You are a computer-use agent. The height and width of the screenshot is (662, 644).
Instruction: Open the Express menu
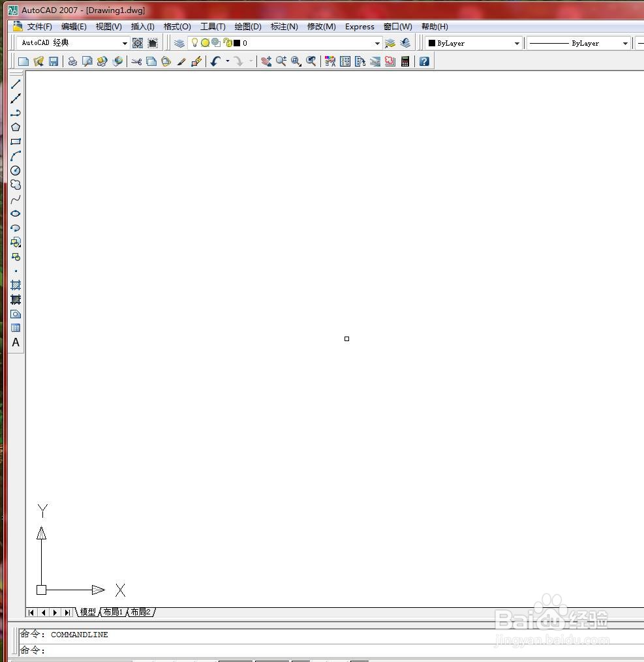click(x=360, y=27)
